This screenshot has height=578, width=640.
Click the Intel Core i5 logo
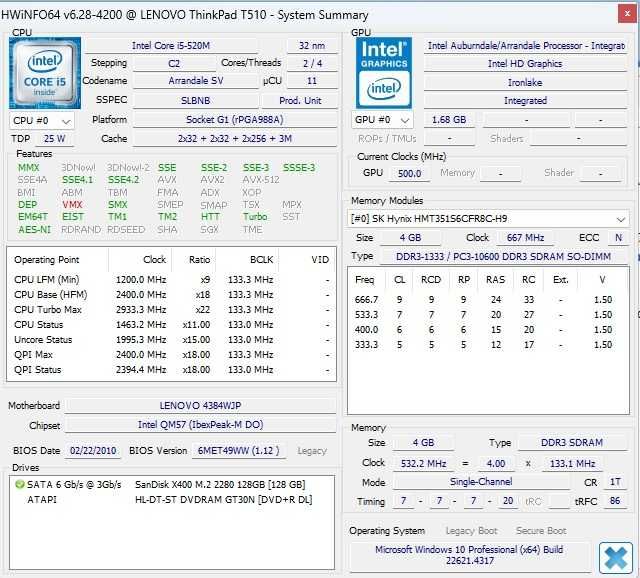45,73
